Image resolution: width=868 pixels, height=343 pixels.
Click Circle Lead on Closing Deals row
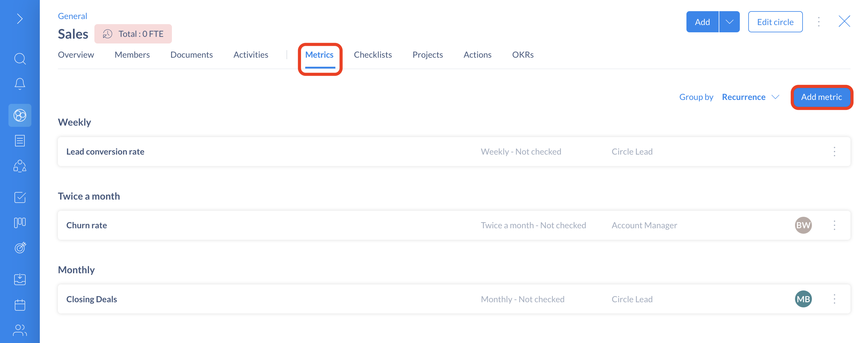click(632, 299)
